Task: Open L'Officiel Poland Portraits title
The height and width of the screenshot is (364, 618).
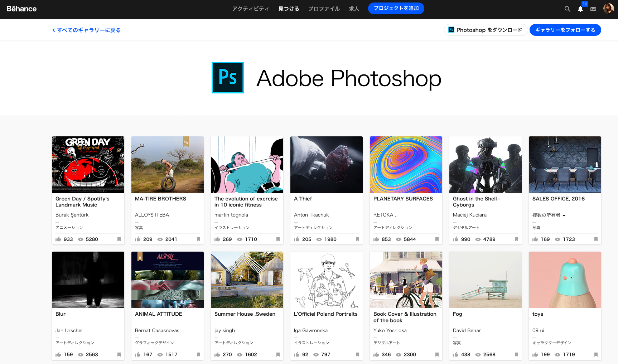Action: pyautogui.click(x=326, y=314)
